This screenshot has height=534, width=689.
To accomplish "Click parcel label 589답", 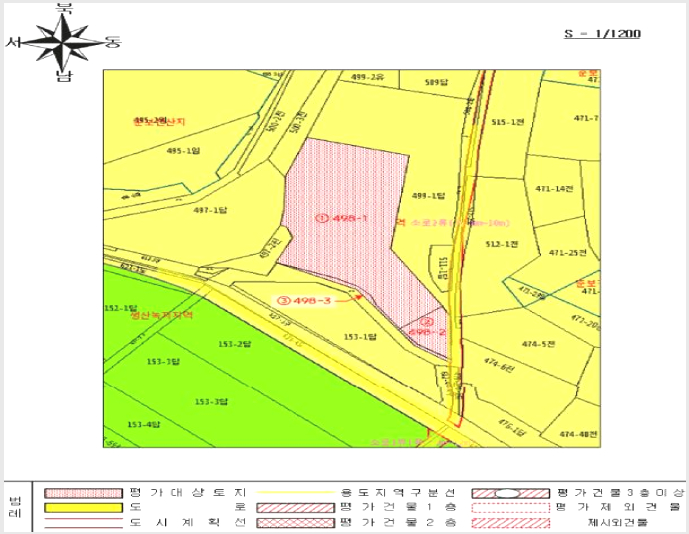I will [436, 82].
